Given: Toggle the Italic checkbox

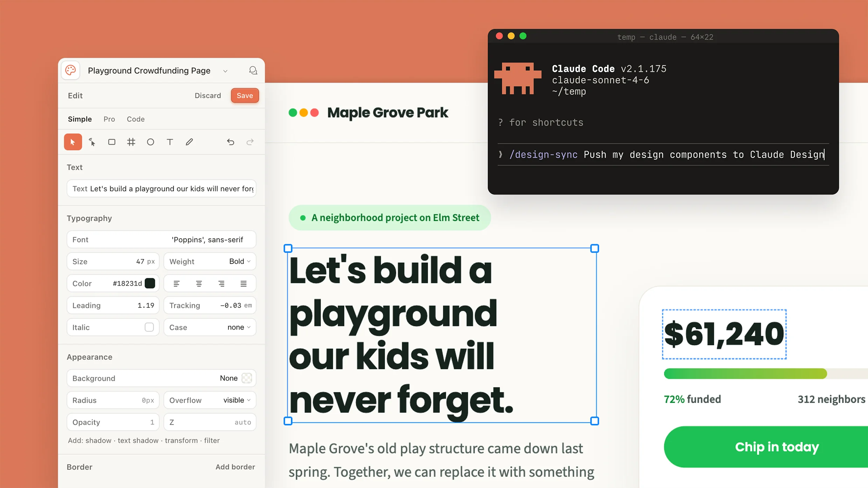Looking at the screenshot, I should click(149, 327).
